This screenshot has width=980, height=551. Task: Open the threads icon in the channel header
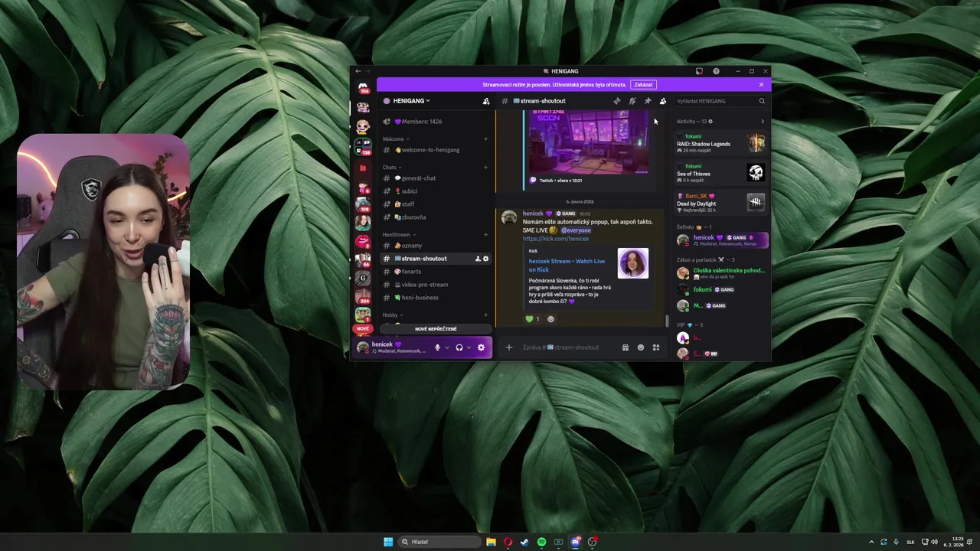(617, 101)
